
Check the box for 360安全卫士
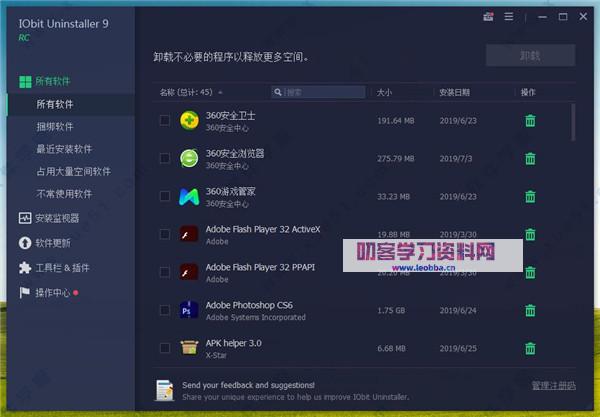165,121
